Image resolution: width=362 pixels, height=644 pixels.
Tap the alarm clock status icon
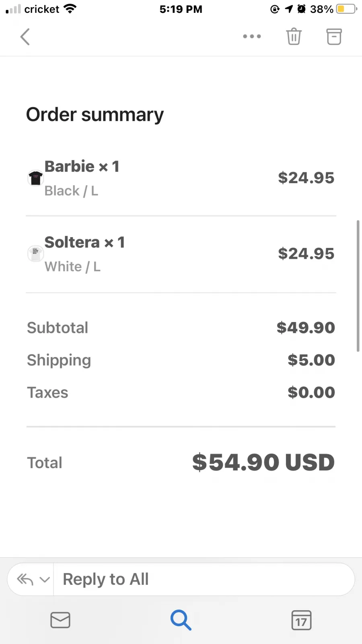[301, 9]
